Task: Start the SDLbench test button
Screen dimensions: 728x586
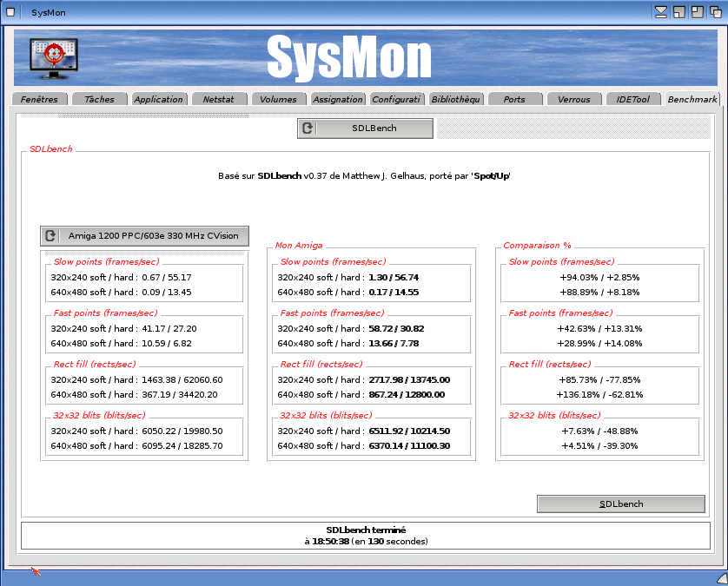Action: [621, 504]
